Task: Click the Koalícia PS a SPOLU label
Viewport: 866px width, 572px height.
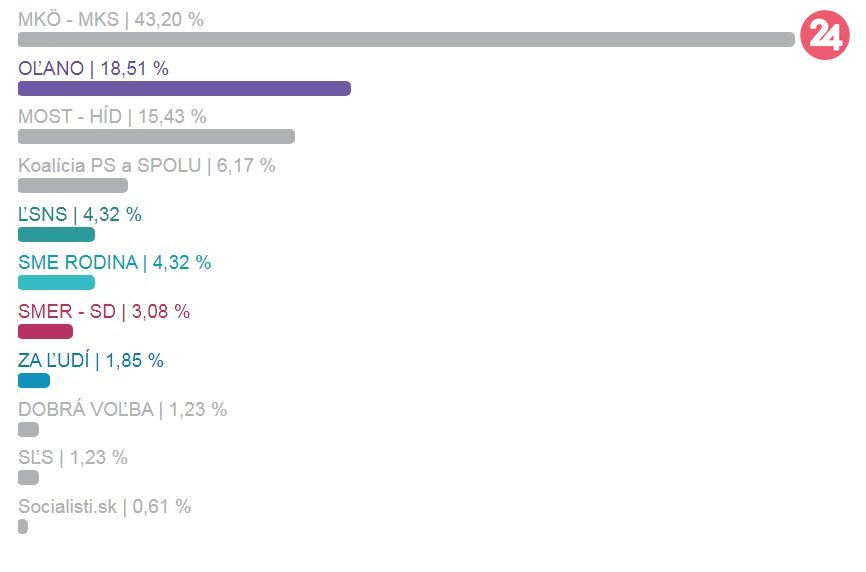Action: (x=146, y=166)
